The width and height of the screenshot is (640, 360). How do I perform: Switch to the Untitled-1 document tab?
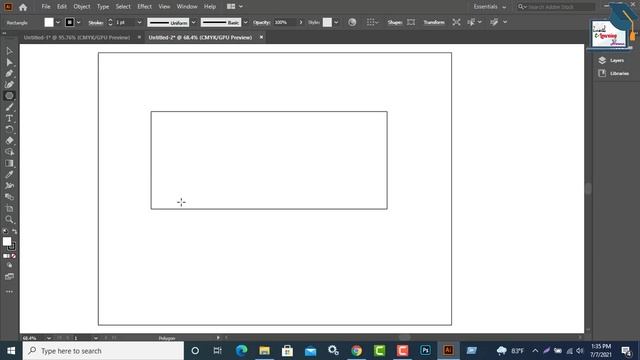click(77, 37)
